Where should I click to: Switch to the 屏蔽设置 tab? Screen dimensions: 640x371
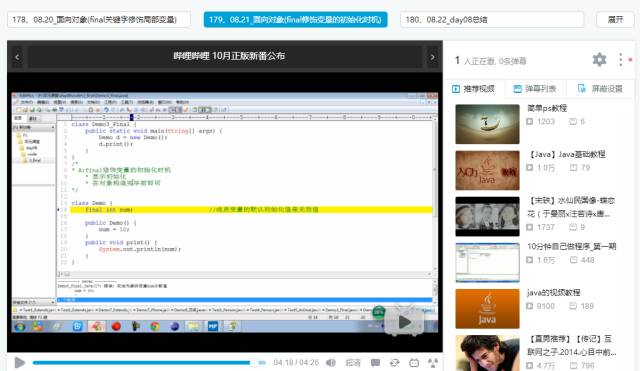tap(600, 89)
